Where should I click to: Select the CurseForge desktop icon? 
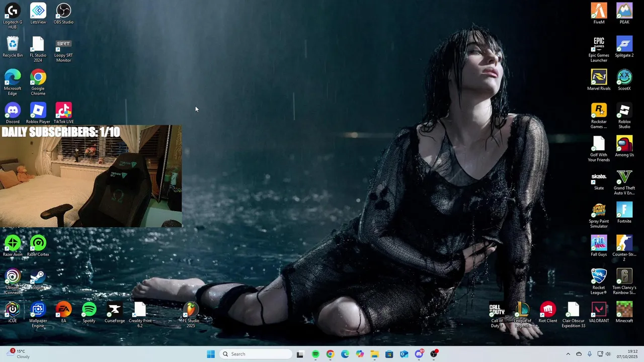115,313
